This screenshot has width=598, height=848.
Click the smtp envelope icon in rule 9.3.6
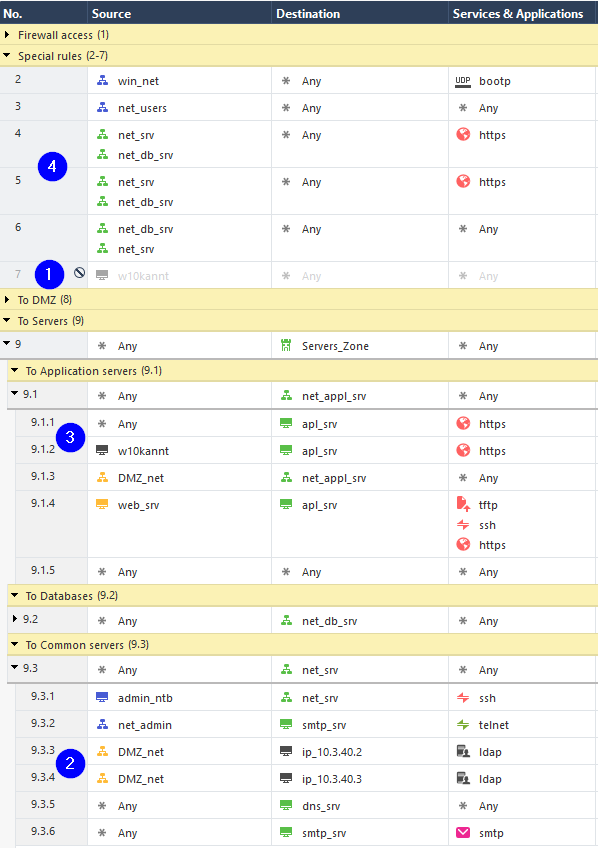463,832
